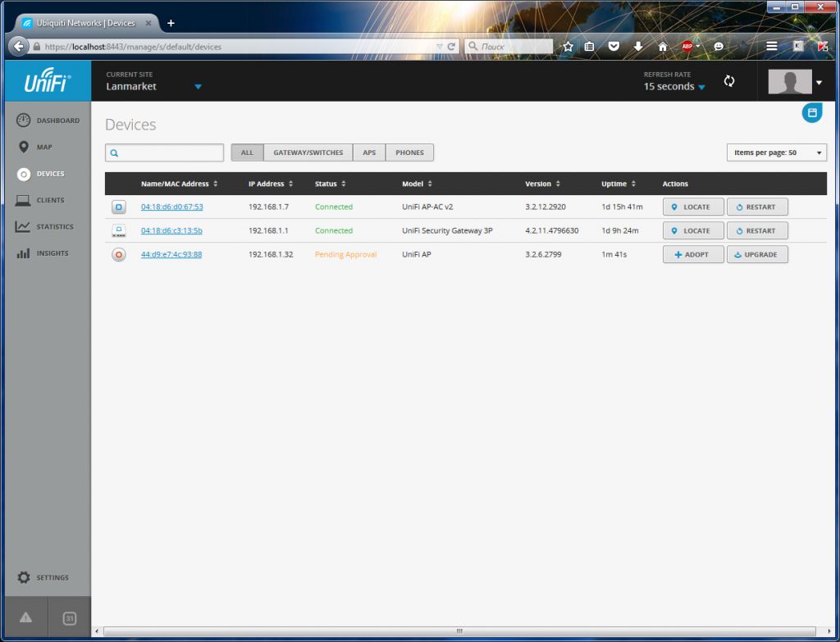Open the Dashboard sidebar icon
This screenshot has width=840, height=642.
24,121
